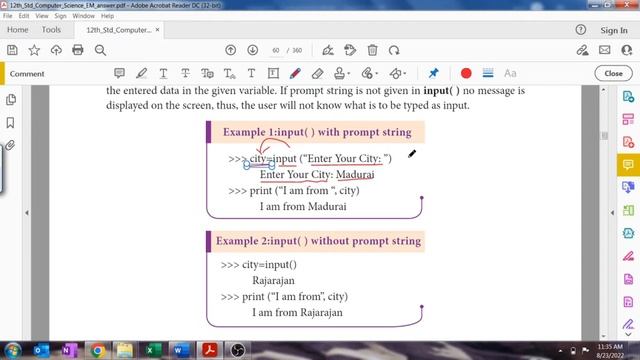This screenshot has height=360, width=640.
Task: Open the attachments paperclip panel
Action: (x=10, y=145)
